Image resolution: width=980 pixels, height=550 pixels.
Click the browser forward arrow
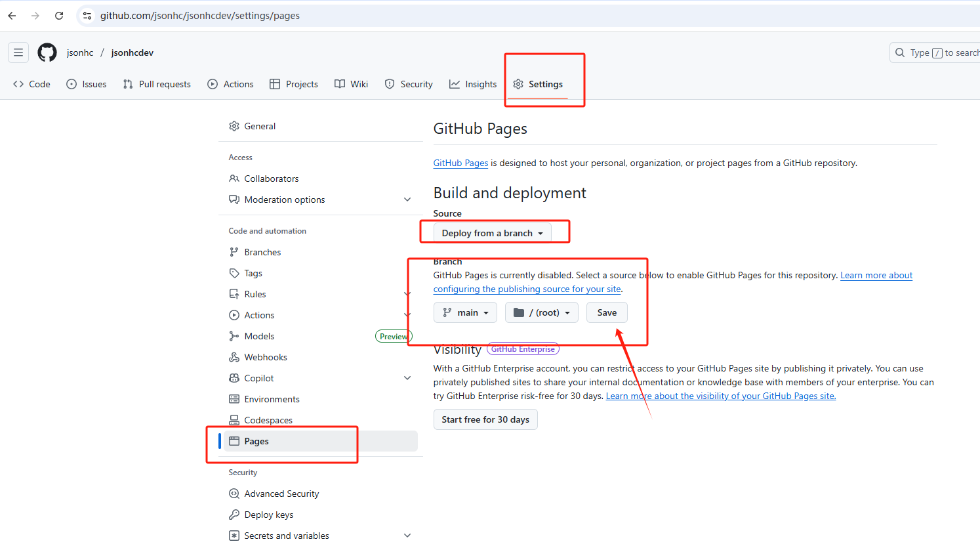tap(35, 16)
